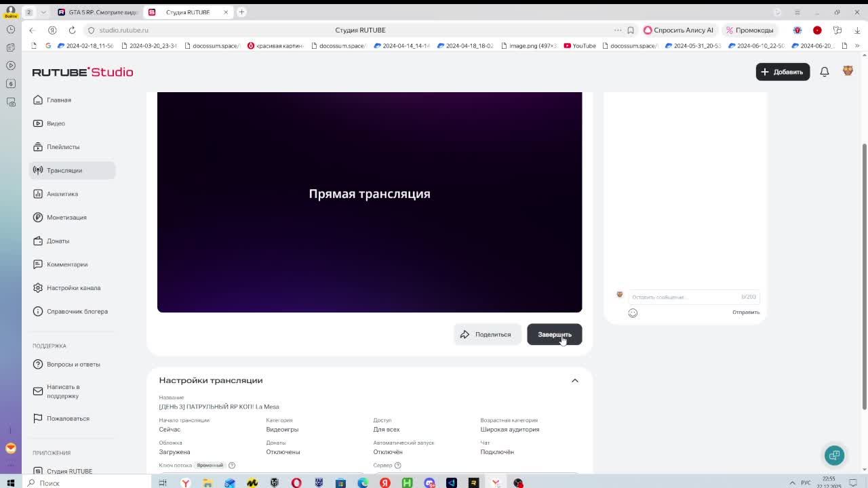868x488 pixels.
Task: Switch to the GTA 5 RP browser tab
Action: point(98,12)
